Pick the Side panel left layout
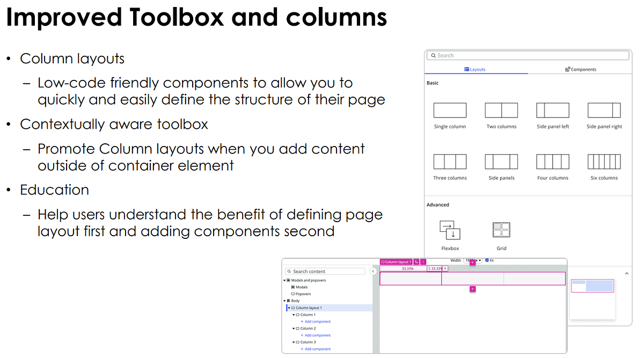The height and width of the screenshot is (358, 644). (x=553, y=111)
